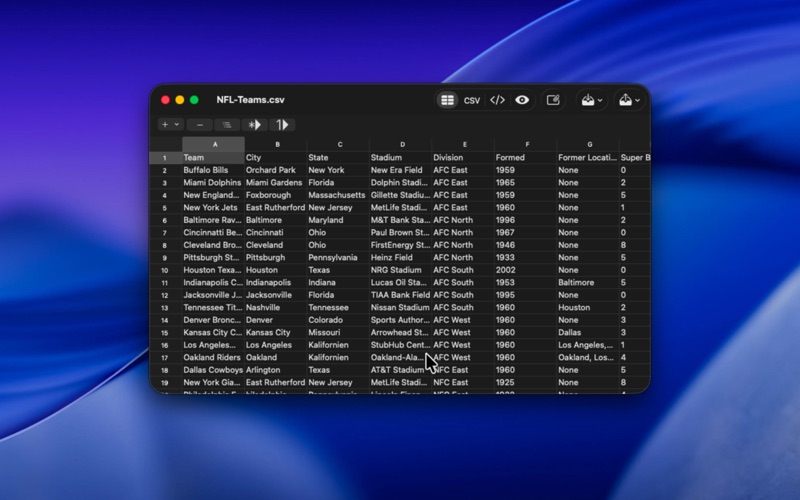Viewport: 800px width, 500px height.
Task: Close the NFL-Teams.csv window
Action: (165, 100)
